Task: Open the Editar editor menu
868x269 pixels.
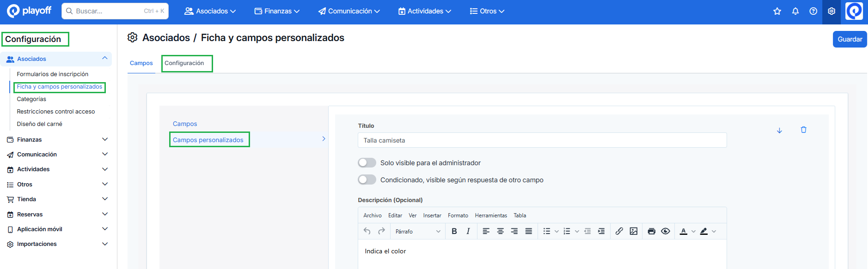Action: click(x=395, y=215)
